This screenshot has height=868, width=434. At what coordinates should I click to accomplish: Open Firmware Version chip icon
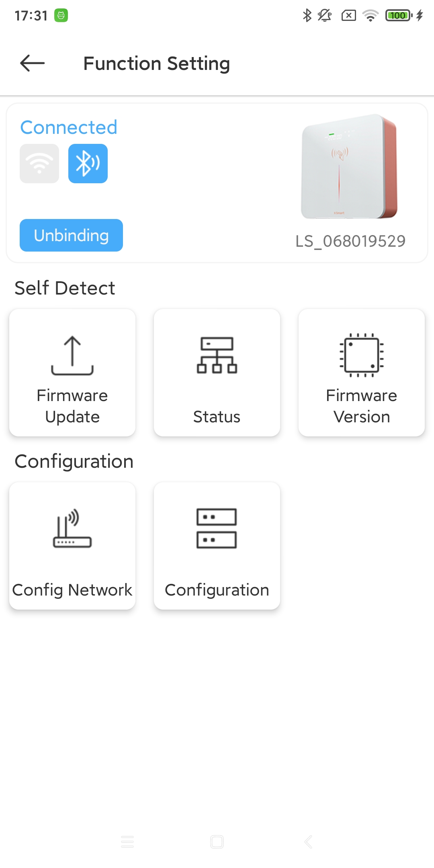[362, 355]
